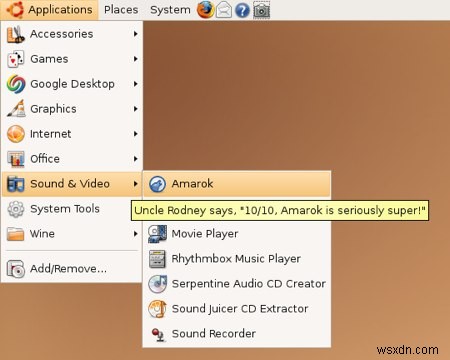Click the Amarok wolf icon
The height and width of the screenshot is (360, 450).
point(157,184)
